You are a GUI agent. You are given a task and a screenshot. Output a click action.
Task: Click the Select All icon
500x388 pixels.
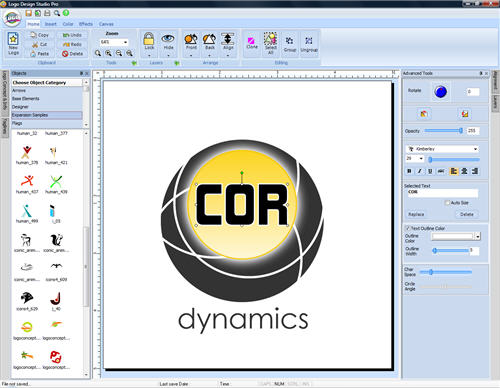click(x=270, y=39)
